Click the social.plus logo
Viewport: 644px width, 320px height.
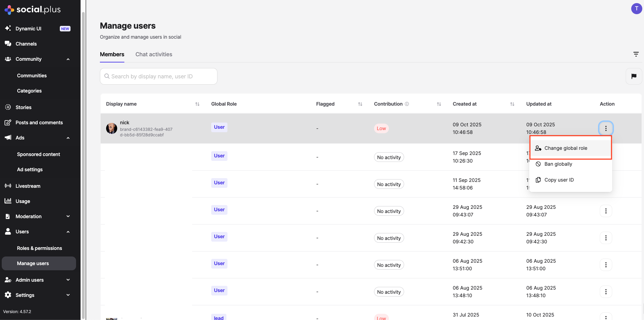(32, 10)
